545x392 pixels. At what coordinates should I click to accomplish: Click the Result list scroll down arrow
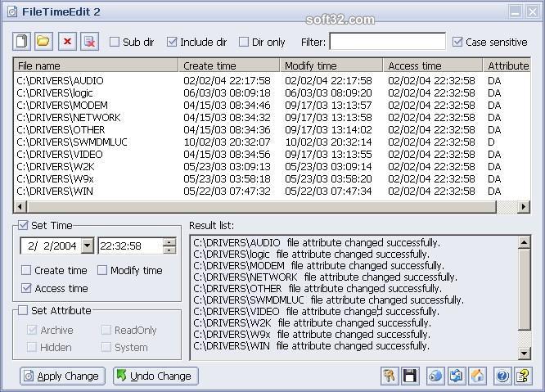point(524,354)
